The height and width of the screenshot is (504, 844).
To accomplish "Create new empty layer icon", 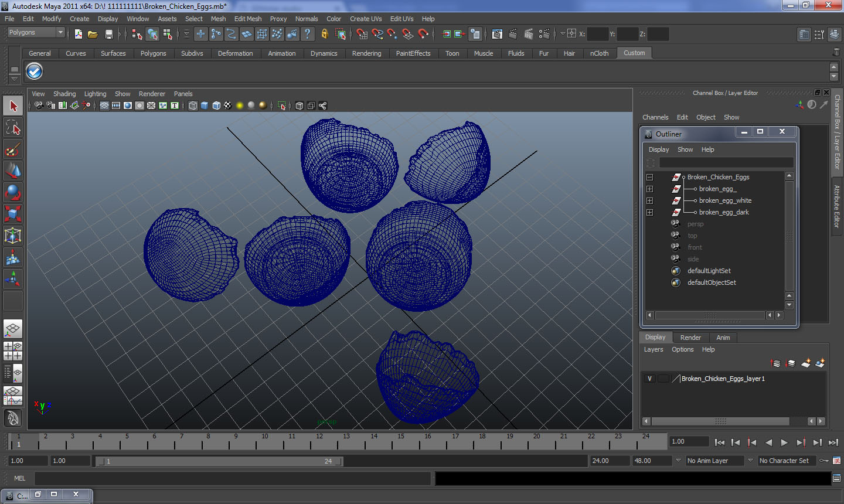I will point(806,363).
